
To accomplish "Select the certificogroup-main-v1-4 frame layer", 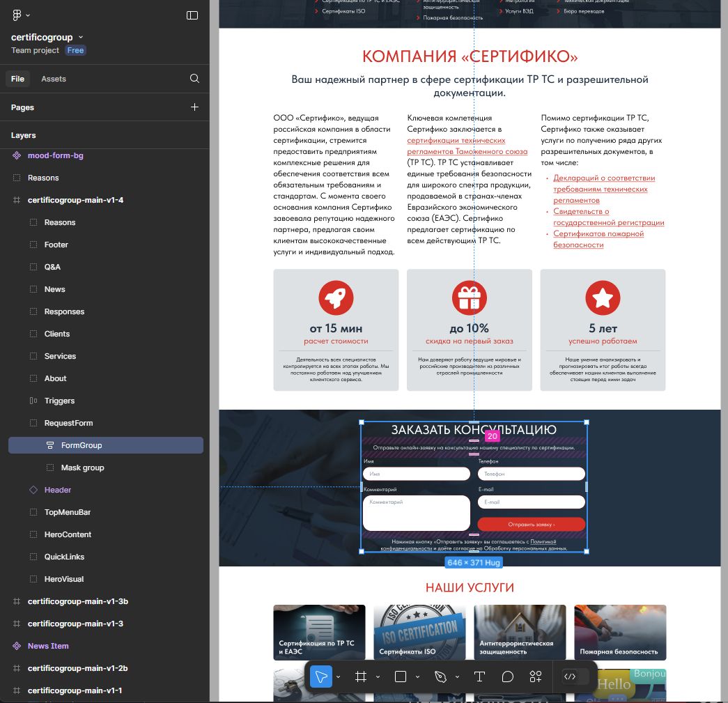I will [x=75, y=200].
